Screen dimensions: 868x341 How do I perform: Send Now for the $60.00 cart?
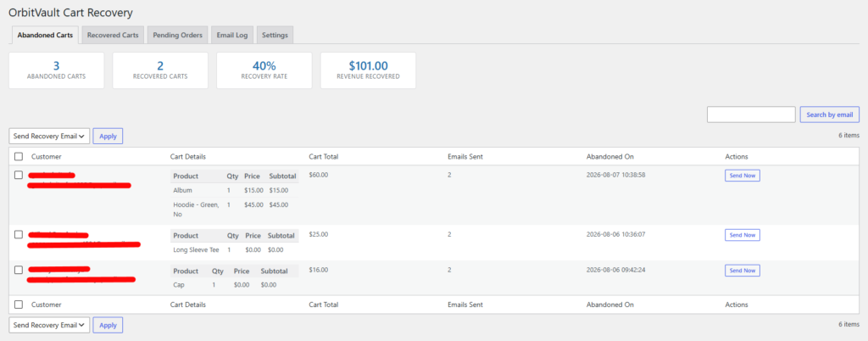[743, 176]
